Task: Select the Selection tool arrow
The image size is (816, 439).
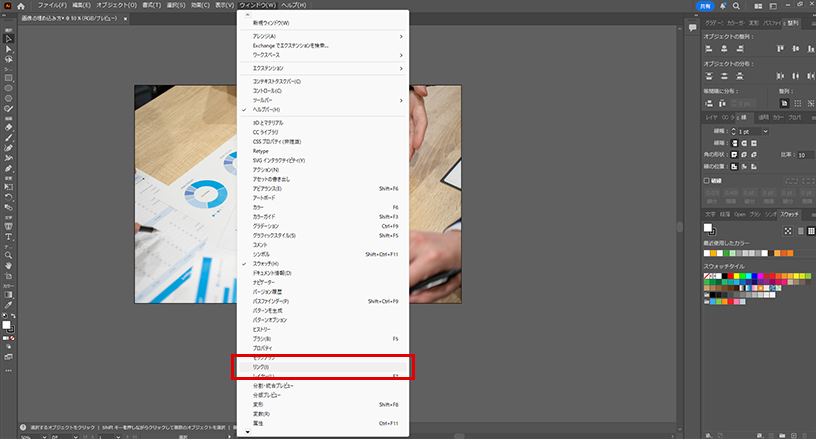Action: click(x=8, y=38)
